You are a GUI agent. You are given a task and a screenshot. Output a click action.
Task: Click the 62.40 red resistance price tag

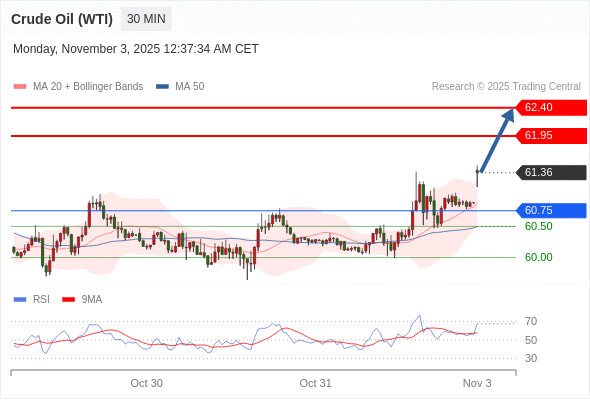[x=551, y=108]
